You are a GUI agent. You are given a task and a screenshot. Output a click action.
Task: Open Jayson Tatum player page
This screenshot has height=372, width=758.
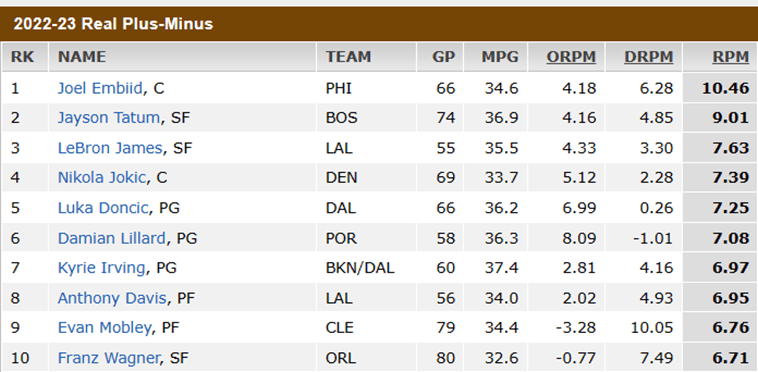pyautogui.click(x=108, y=118)
